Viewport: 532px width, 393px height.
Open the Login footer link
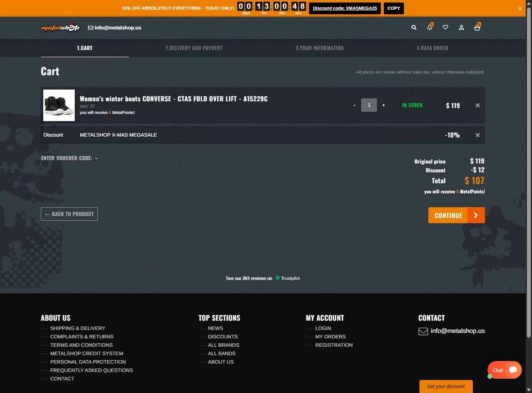pyautogui.click(x=323, y=328)
